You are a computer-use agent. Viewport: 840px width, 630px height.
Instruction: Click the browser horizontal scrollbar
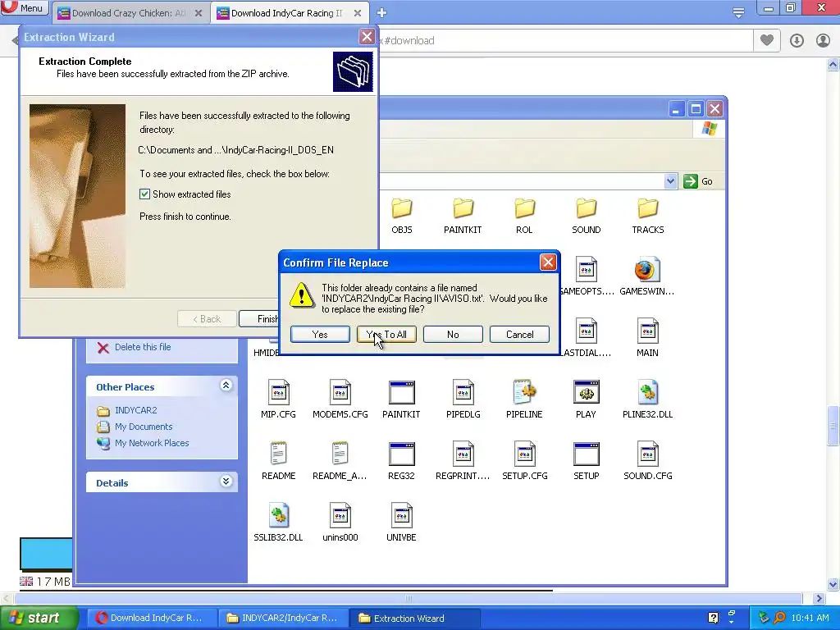[x=409, y=598]
